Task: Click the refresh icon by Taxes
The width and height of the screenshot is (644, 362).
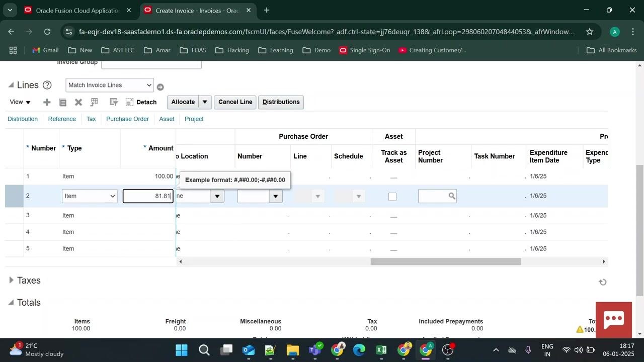Action: pyautogui.click(x=602, y=282)
